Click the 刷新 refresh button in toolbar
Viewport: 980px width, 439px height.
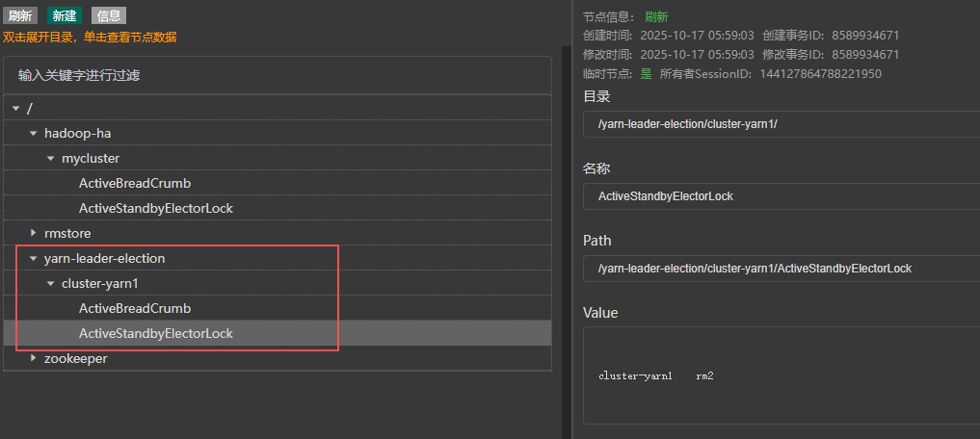[x=20, y=15]
